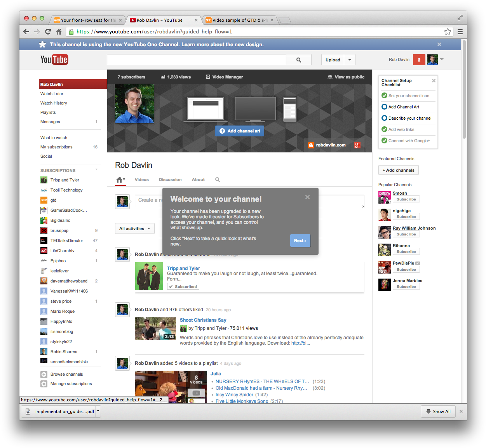This screenshot has height=448, width=486.
Task: Open Watch History in the sidebar
Action: pos(54,103)
